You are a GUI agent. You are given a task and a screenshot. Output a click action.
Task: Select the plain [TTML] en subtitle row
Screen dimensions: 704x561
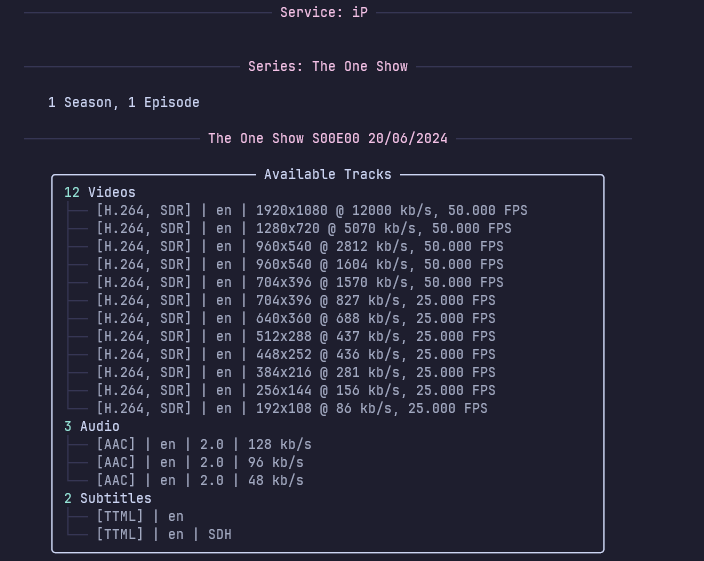[x=140, y=516]
